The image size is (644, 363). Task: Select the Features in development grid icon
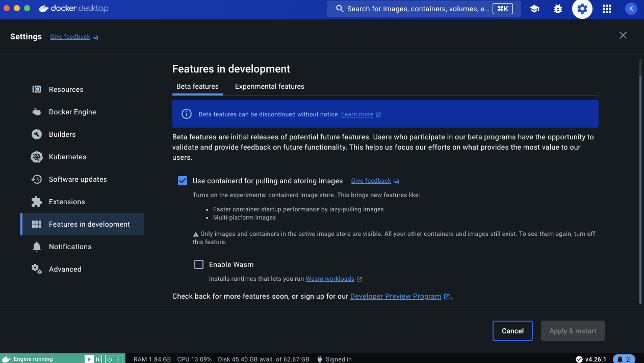(x=37, y=224)
